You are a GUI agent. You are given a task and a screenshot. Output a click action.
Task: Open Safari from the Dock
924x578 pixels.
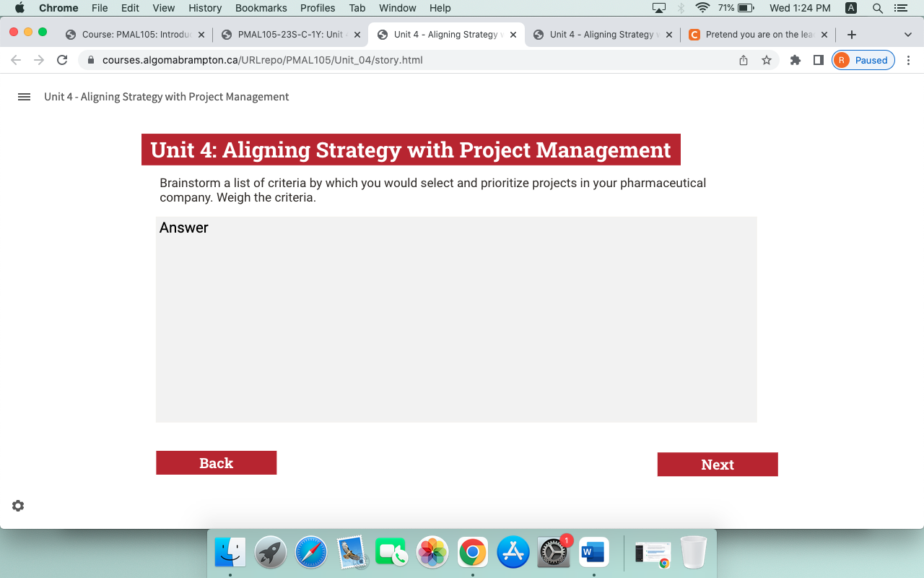311,553
